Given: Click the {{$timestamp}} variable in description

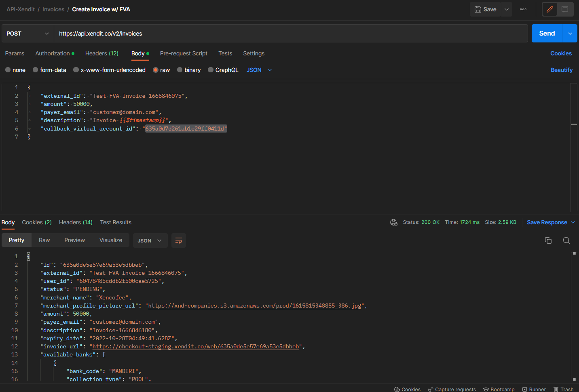Looking at the screenshot, I should [x=142, y=120].
